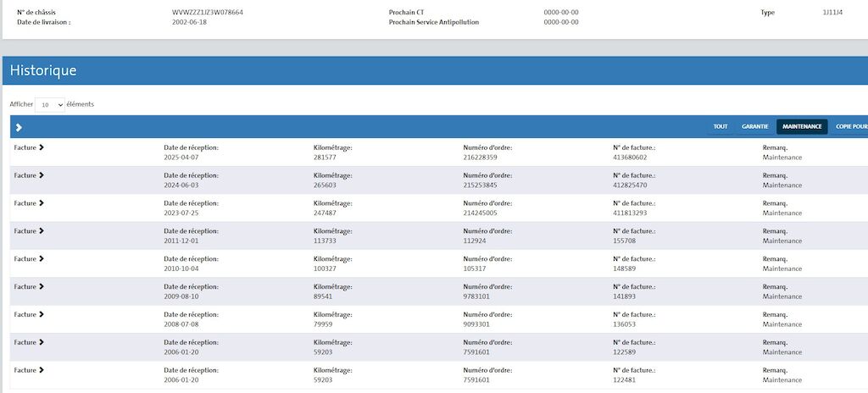868x393 pixels.
Task: Expand the Facture row dated 2025-04-07
Action: click(29, 147)
